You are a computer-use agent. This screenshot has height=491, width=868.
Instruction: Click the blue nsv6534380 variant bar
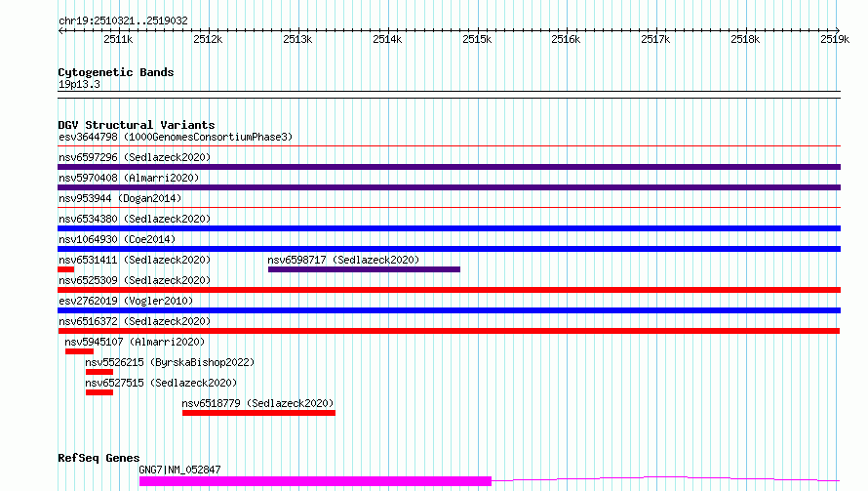click(449, 228)
